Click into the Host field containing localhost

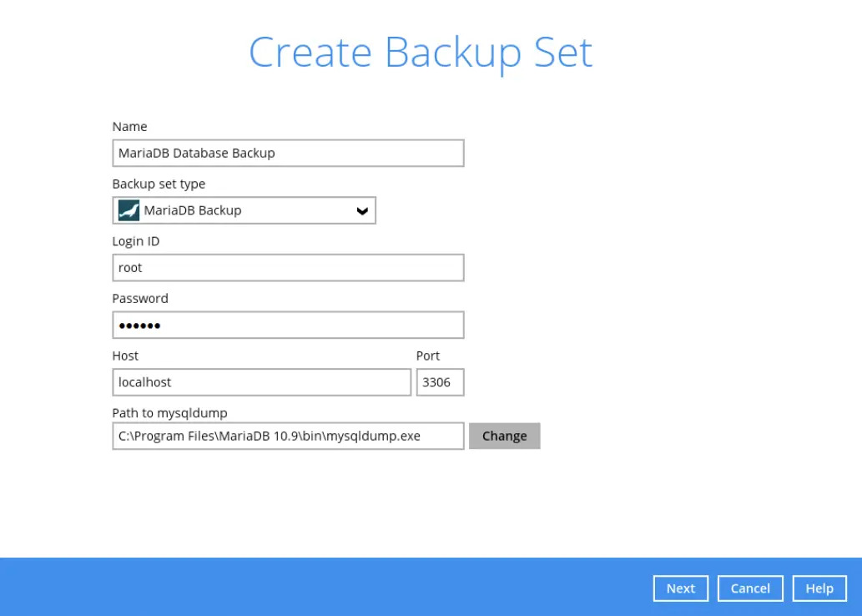(261, 382)
